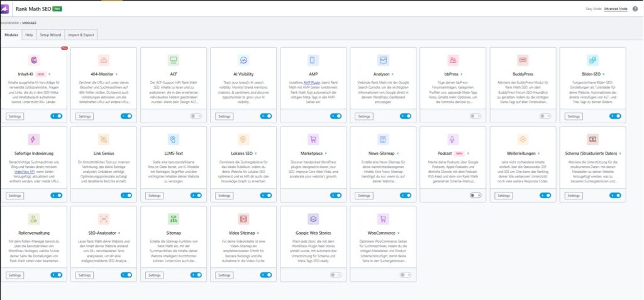Click the Podcast microphone icon

pyautogui.click(x=453, y=140)
